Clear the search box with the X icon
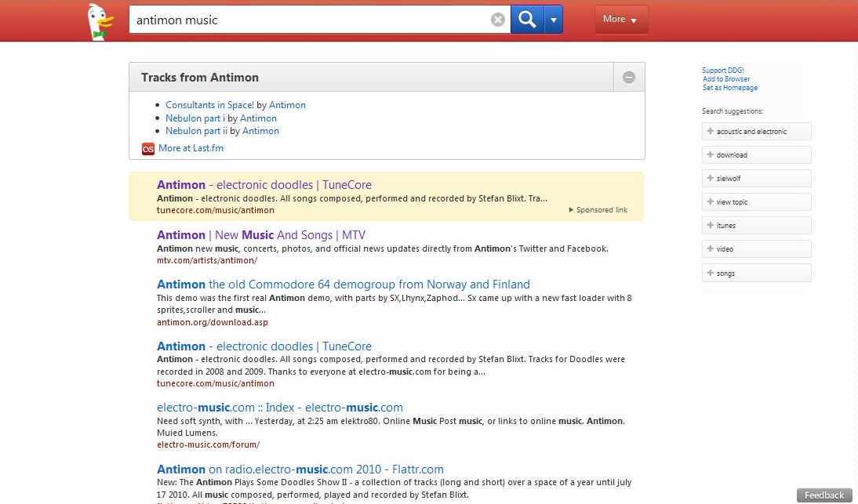 [498, 20]
